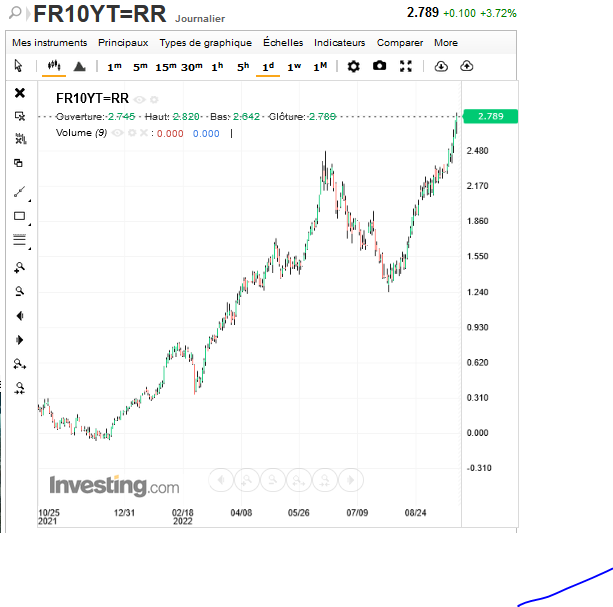
Task: Open Types de graphique menu
Action: (x=206, y=43)
